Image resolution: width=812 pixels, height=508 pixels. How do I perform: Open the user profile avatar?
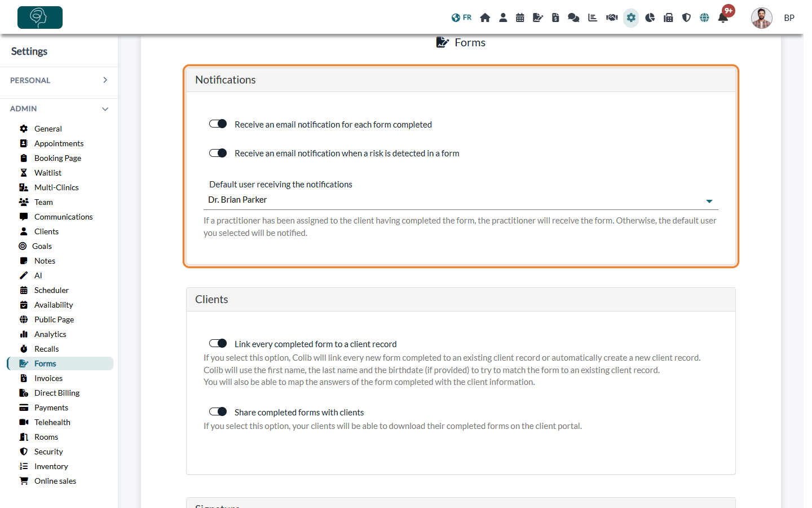coord(761,18)
